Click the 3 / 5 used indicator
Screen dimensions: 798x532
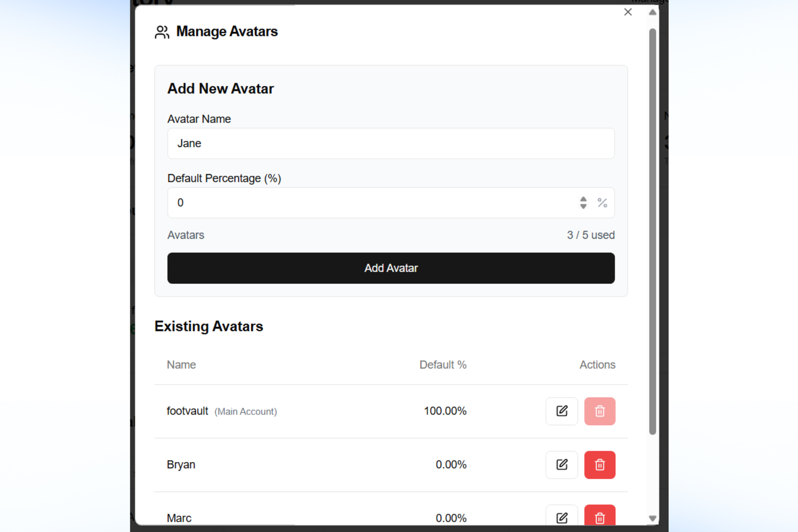(591, 235)
